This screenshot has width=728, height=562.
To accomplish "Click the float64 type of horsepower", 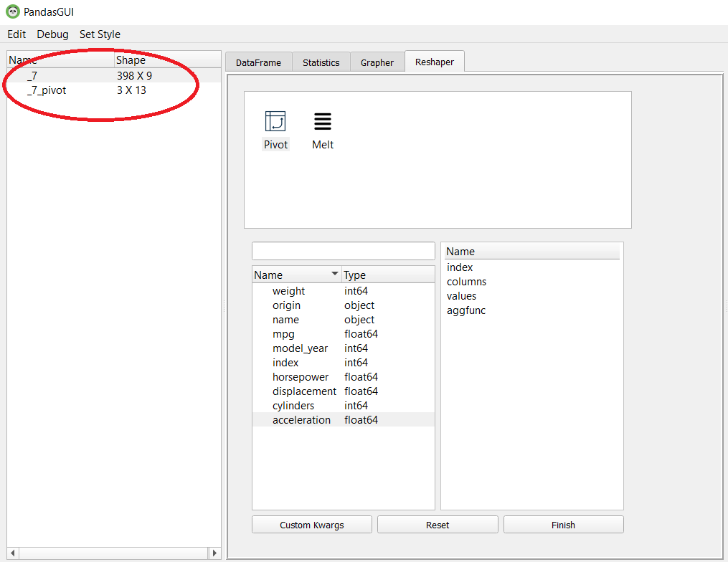I will 361,377.
